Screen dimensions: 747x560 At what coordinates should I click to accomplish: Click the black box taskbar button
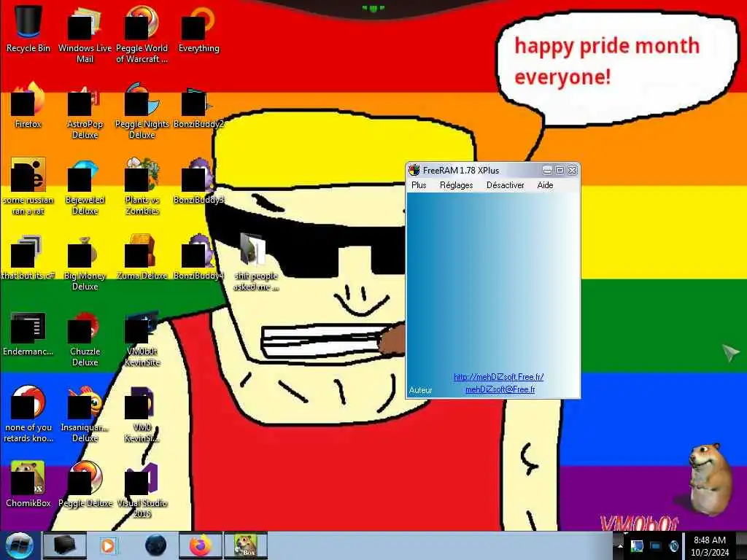pyautogui.click(x=65, y=545)
